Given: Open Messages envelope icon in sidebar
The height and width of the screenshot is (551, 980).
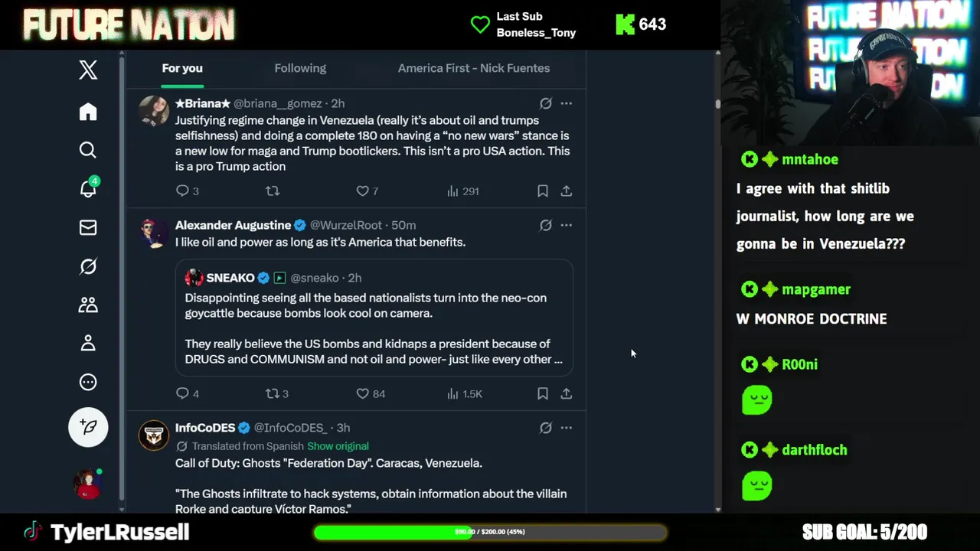Looking at the screenshot, I should tap(88, 227).
